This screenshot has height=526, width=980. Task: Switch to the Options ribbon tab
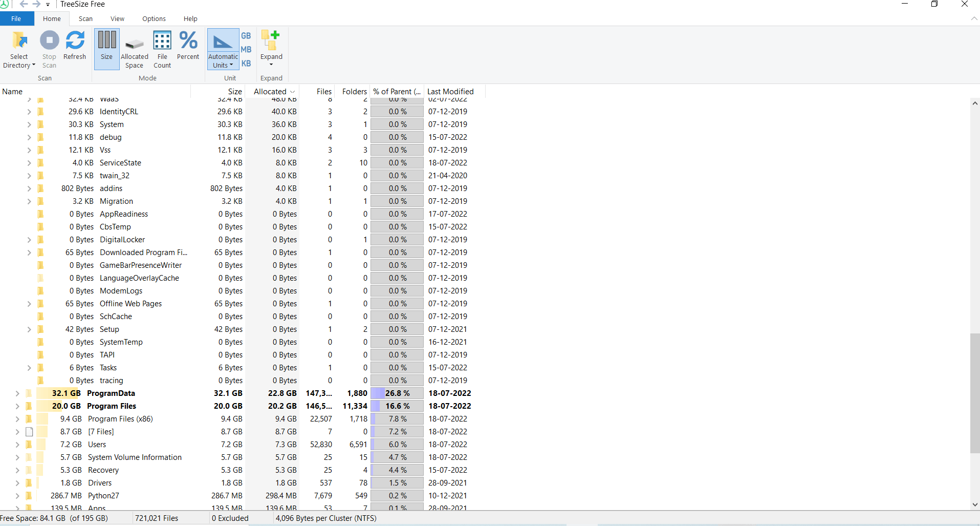tap(154, 18)
